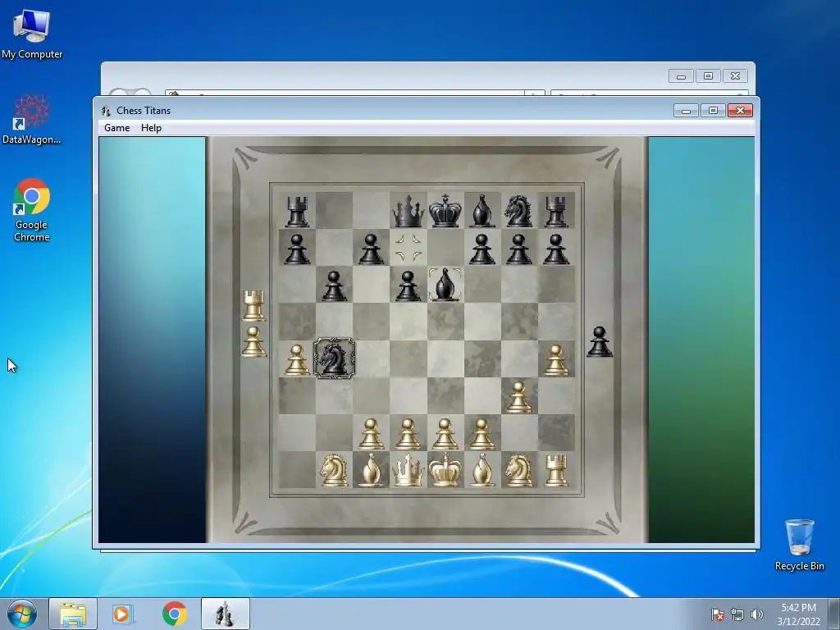Open File Explorer from the taskbar

click(x=73, y=614)
